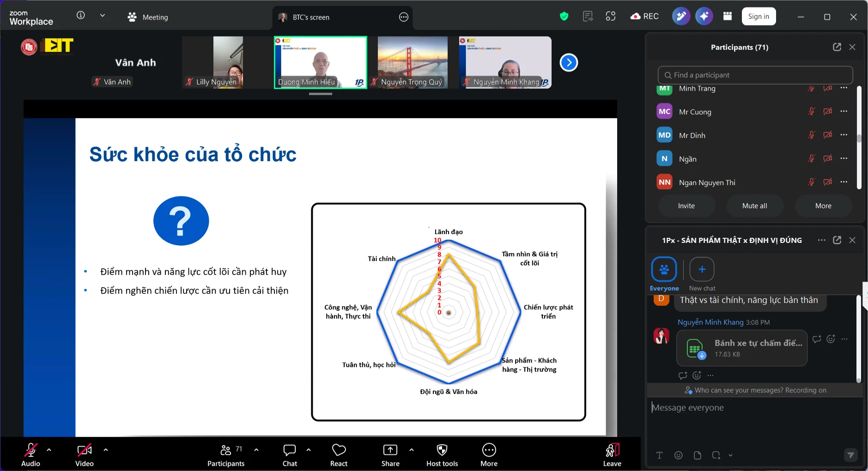Click the Mute all button
Screen dimensions: 868x471
[x=755, y=206]
